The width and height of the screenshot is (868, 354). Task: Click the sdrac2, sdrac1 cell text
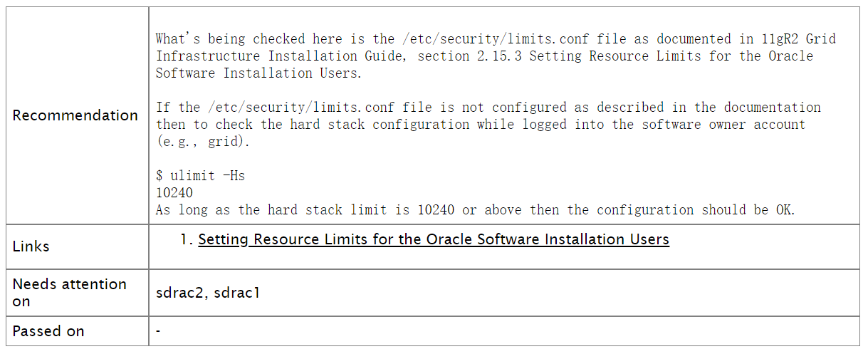click(x=208, y=292)
